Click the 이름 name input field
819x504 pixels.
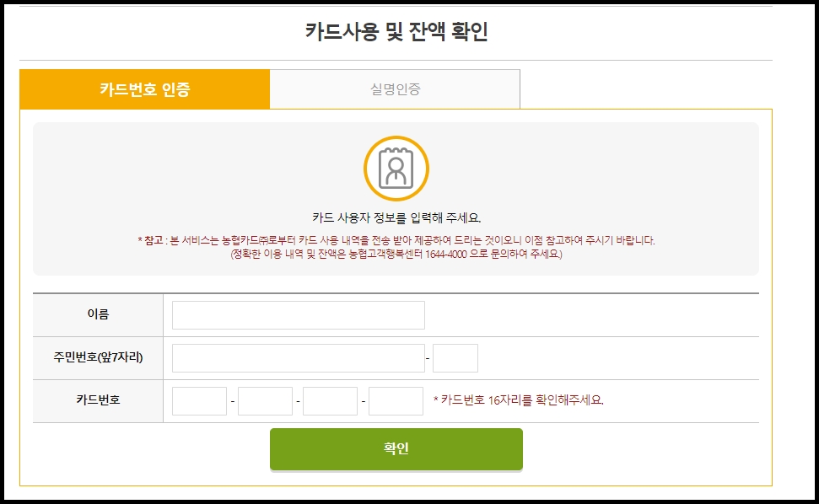point(297,314)
